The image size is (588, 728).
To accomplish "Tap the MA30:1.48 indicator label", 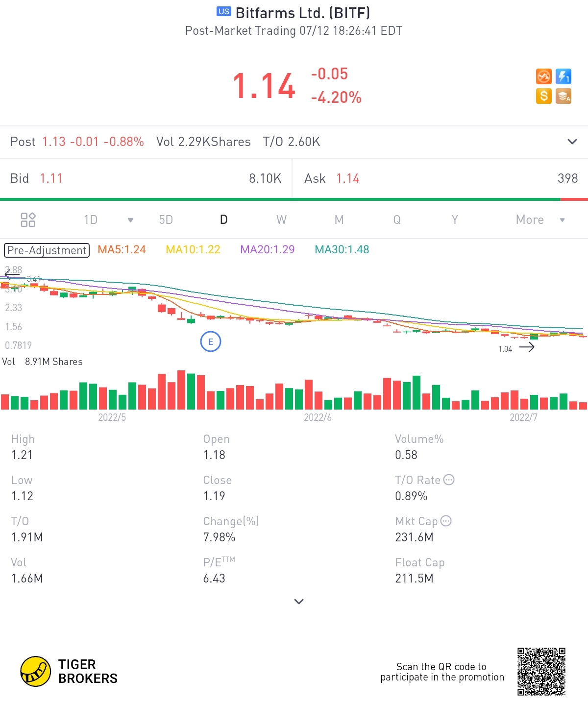I will pos(342,249).
